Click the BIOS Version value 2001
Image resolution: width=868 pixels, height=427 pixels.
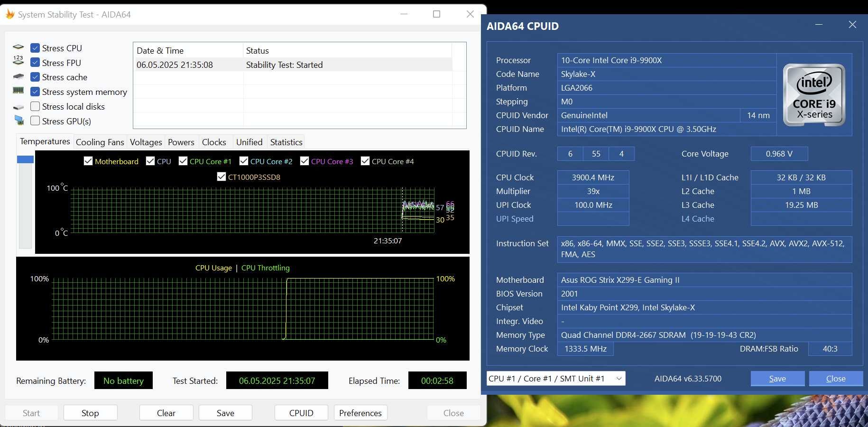704,294
